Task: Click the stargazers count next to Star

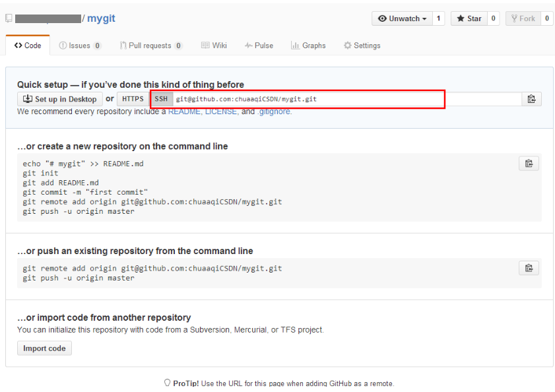Action: pyautogui.click(x=494, y=18)
